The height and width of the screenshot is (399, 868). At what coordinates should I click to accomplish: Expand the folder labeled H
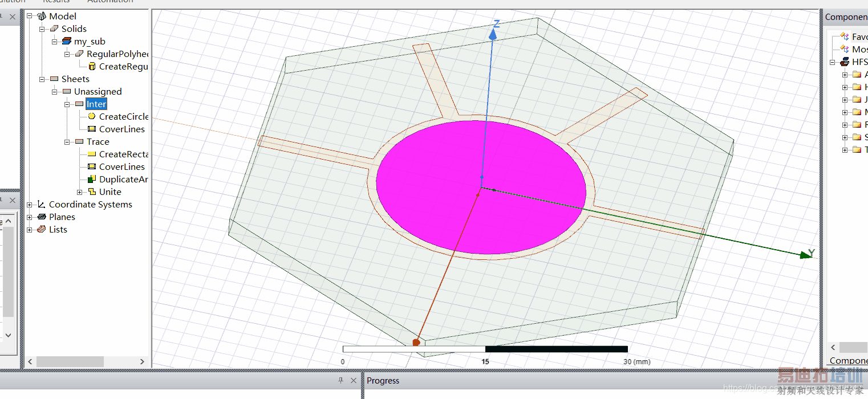click(x=845, y=87)
